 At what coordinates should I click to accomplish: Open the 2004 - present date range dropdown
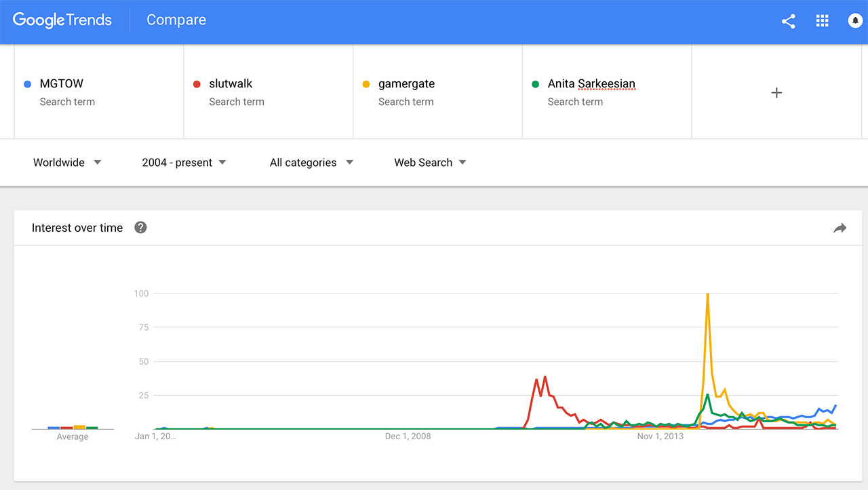tap(184, 163)
